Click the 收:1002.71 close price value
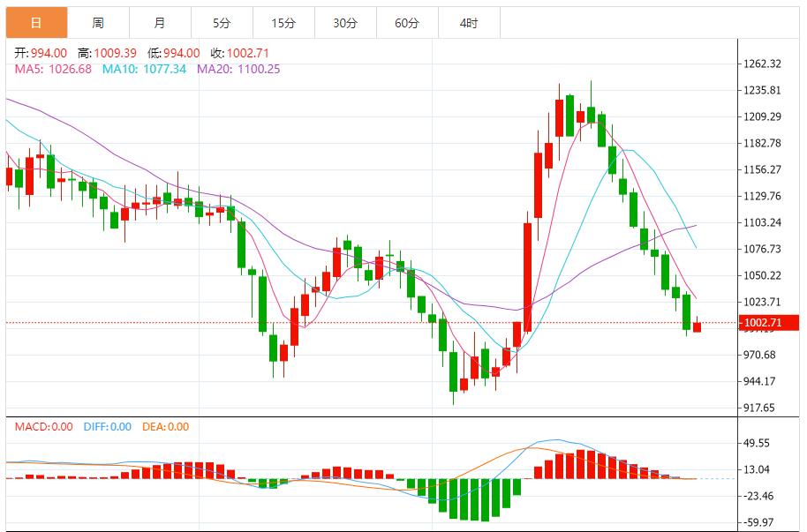The image size is (807, 532). point(240,53)
